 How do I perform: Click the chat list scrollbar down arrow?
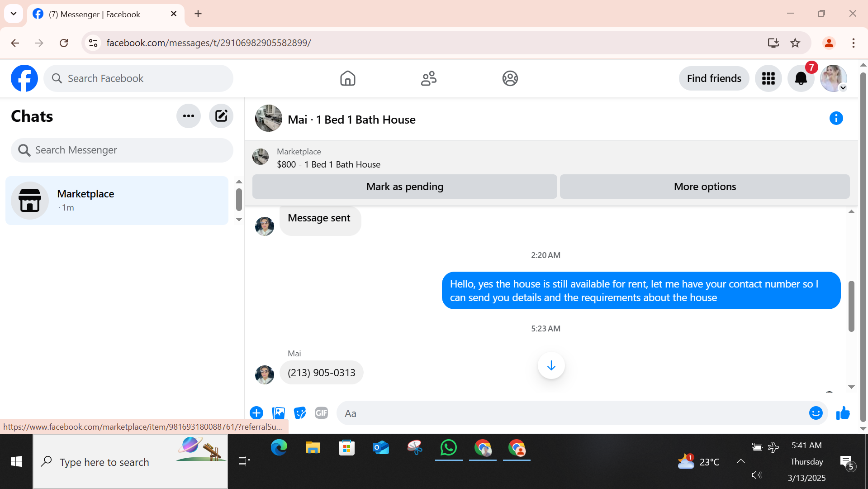click(239, 220)
